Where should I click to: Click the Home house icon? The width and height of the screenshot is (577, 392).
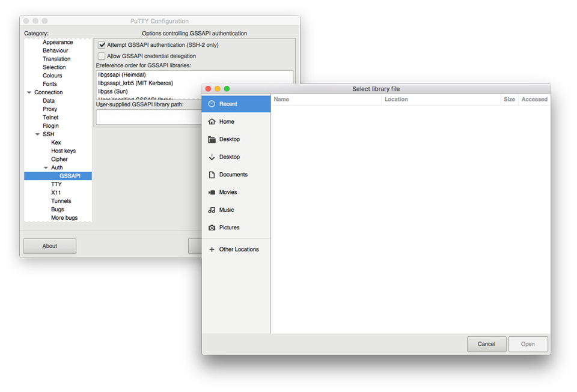coord(212,121)
